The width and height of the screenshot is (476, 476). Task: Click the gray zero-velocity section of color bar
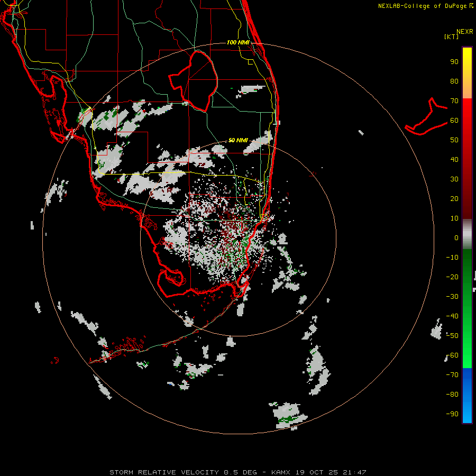click(467, 234)
